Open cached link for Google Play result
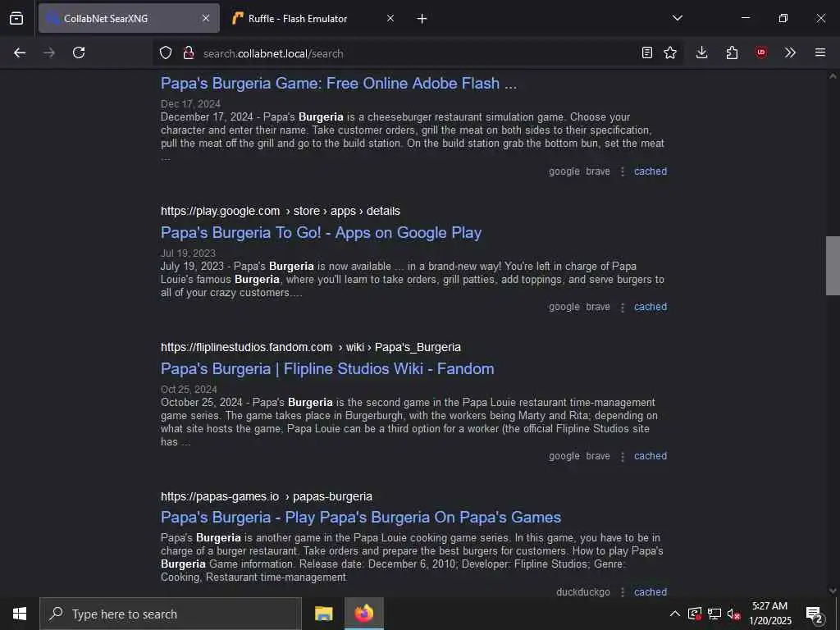Screen dimensions: 840x630 point(651,307)
